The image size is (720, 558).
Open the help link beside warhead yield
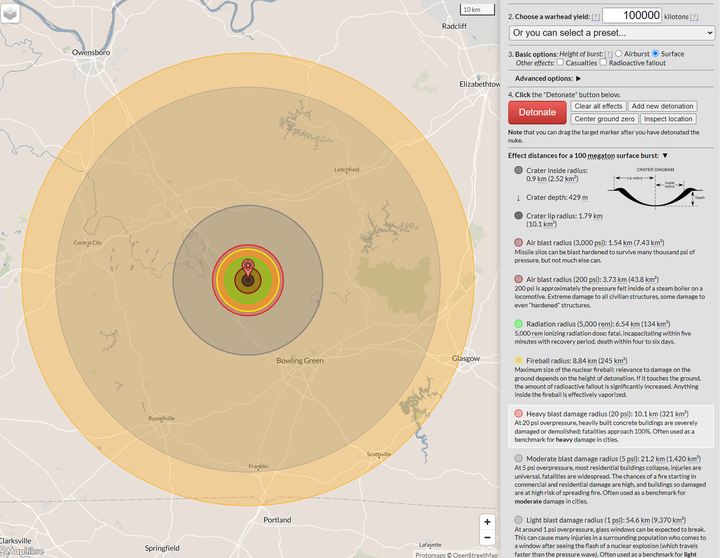(x=596, y=17)
